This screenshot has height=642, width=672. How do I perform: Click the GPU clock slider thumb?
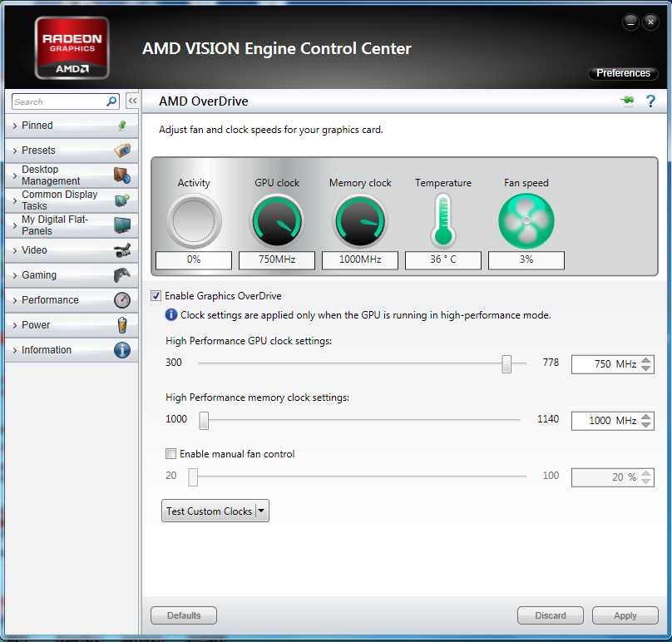pos(506,364)
